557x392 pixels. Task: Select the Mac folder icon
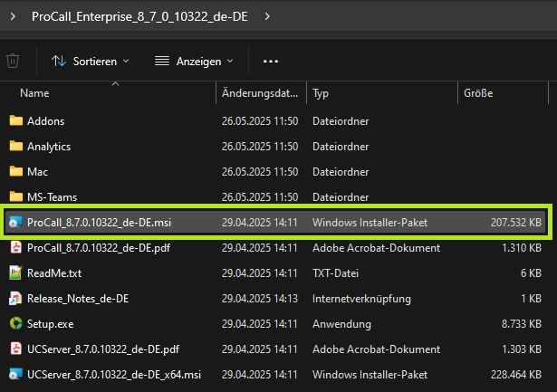[15, 171]
